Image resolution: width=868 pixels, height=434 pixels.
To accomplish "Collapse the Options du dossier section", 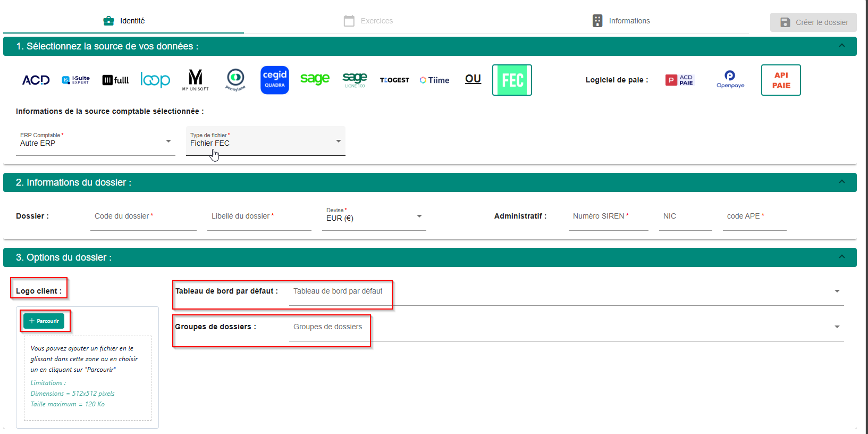I will click(x=841, y=257).
